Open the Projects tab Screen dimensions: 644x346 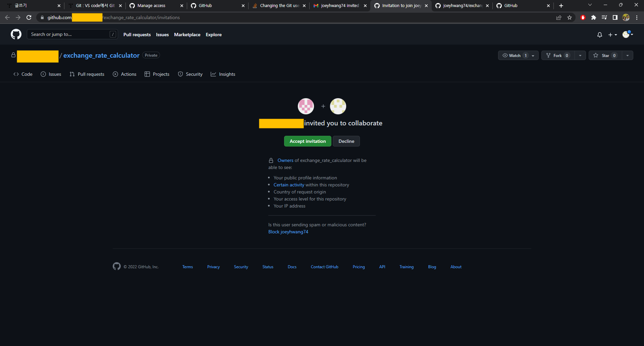[x=157, y=74]
